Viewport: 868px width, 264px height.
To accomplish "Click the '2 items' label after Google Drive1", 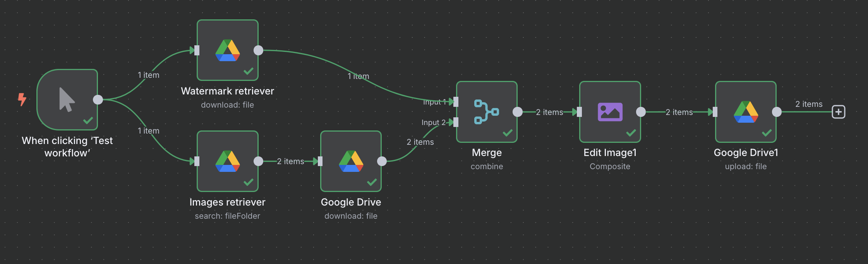I will pos(809,104).
